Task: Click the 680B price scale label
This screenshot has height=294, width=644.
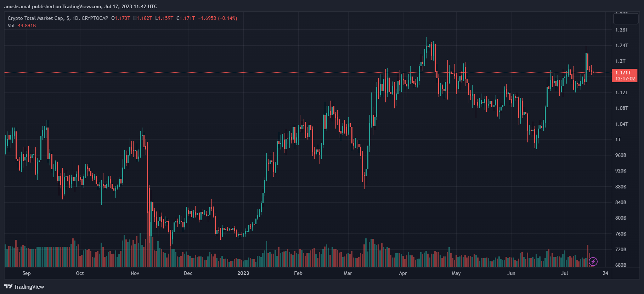Action: [621, 265]
